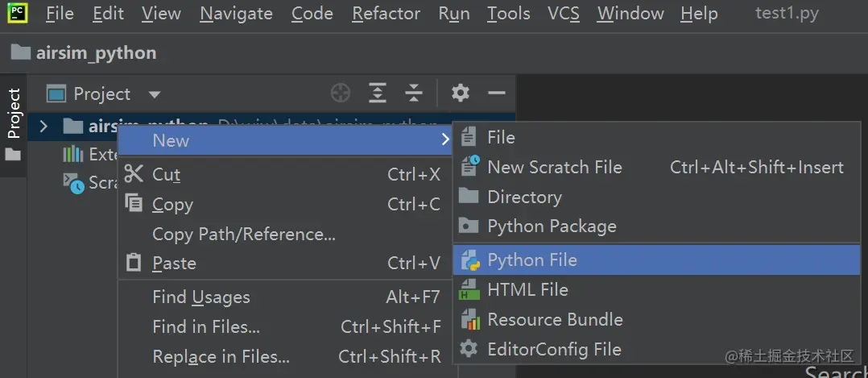Viewport: 868px width, 378px height.
Task: Open the Refactor menu
Action: [x=386, y=14]
